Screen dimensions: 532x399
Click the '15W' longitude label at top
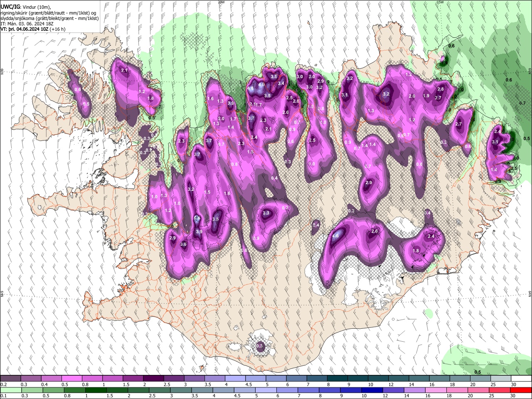coord(440,2)
